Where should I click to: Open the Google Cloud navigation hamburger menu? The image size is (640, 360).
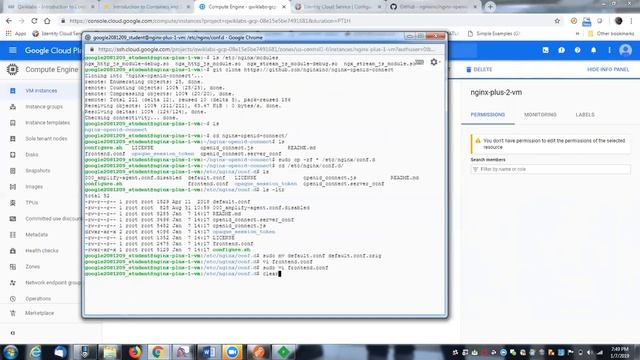[x=13, y=50]
